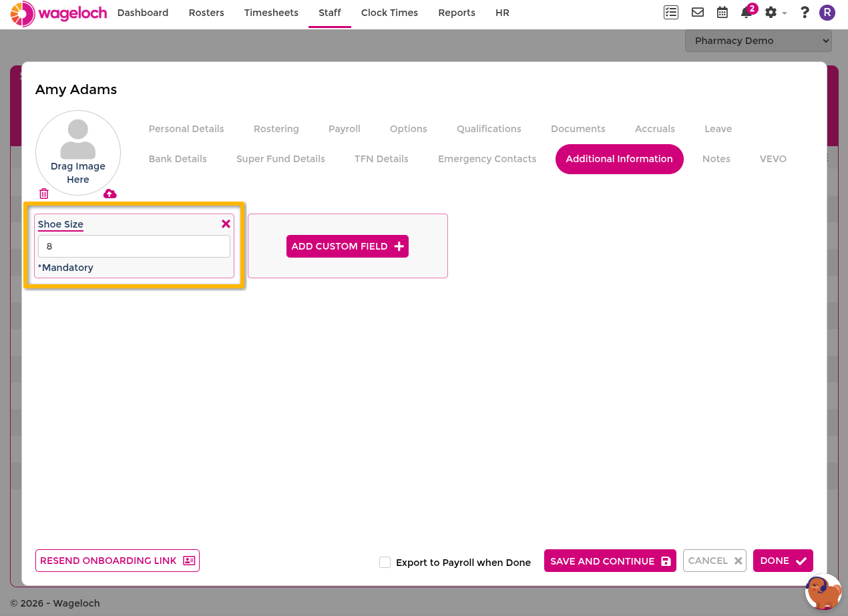Switch to the Emergency Contacts tab
The image size is (848, 616).
tap(487, 159)
